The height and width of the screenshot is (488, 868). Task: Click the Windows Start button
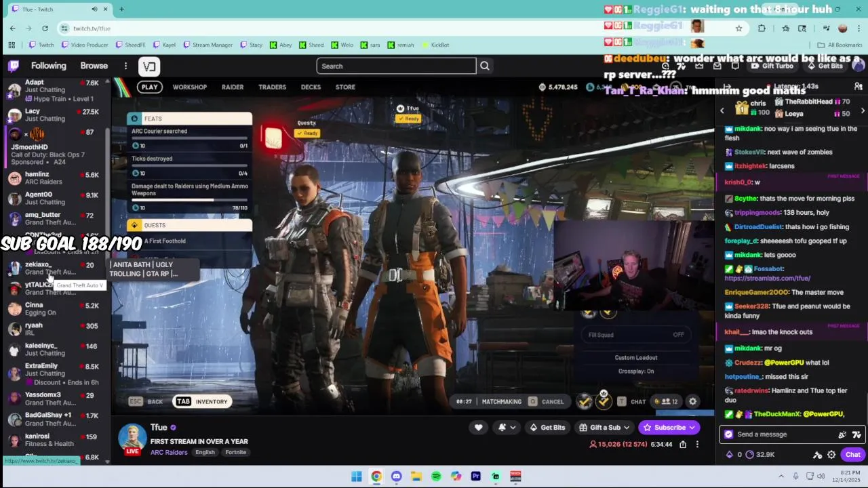(356, 476)
